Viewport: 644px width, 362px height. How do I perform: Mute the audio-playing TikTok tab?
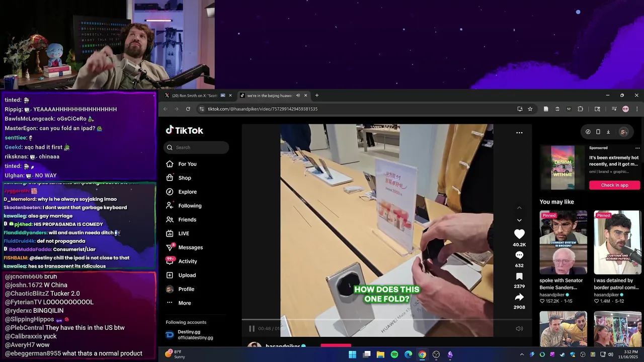[x=298, y=96]
